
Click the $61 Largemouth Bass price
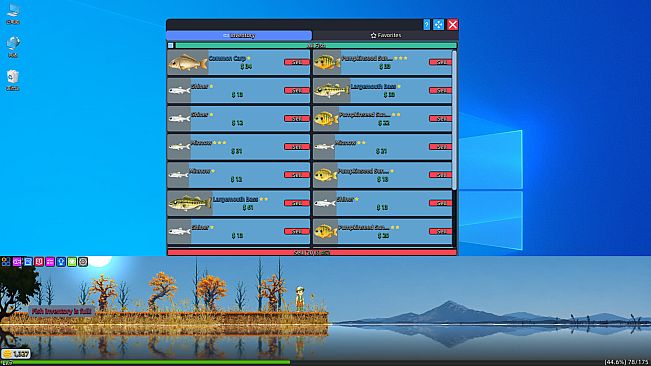248,207
